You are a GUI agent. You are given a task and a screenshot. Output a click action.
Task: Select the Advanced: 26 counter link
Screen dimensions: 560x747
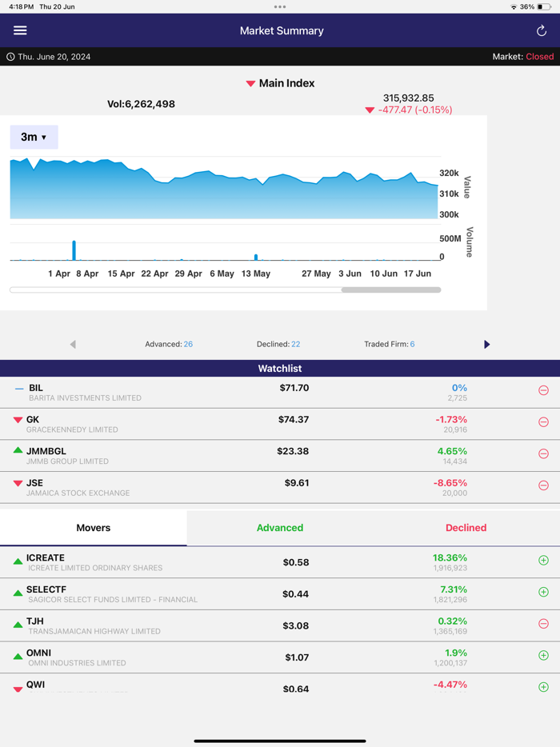click(x=169, y=344)
